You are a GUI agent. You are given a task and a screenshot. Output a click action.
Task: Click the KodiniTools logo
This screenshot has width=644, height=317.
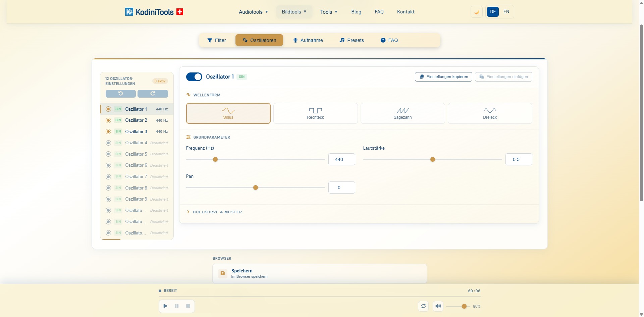[154, 12]
